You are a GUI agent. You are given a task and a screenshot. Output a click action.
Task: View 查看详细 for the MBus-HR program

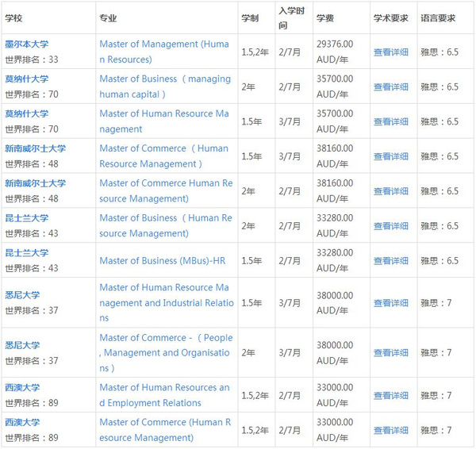coord(390,261)
